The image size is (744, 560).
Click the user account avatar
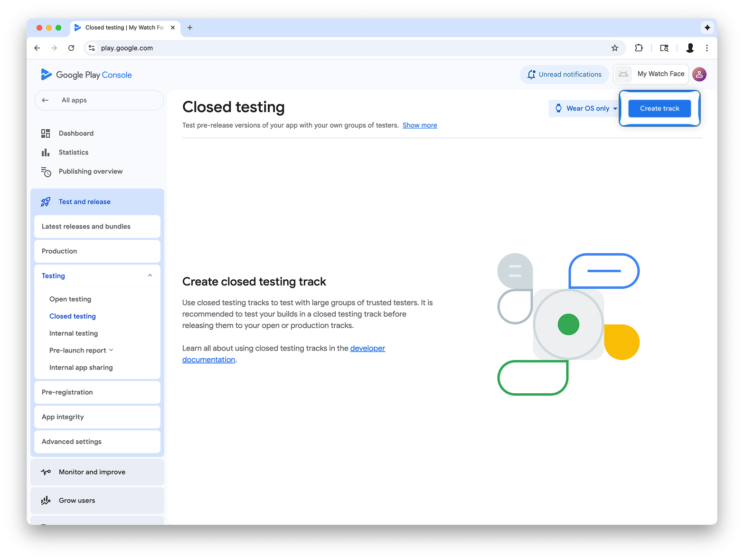[699, 74]
